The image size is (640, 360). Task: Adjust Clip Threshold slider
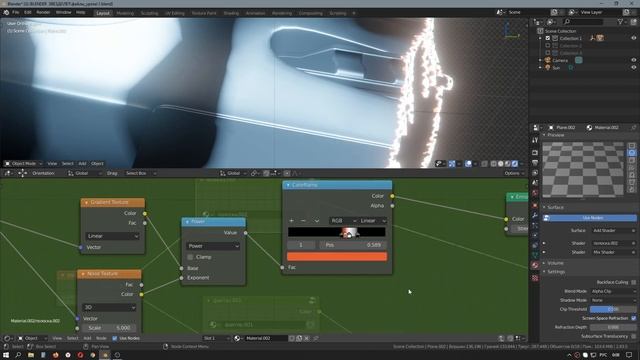pyautogui.click(x=613, y=309)
